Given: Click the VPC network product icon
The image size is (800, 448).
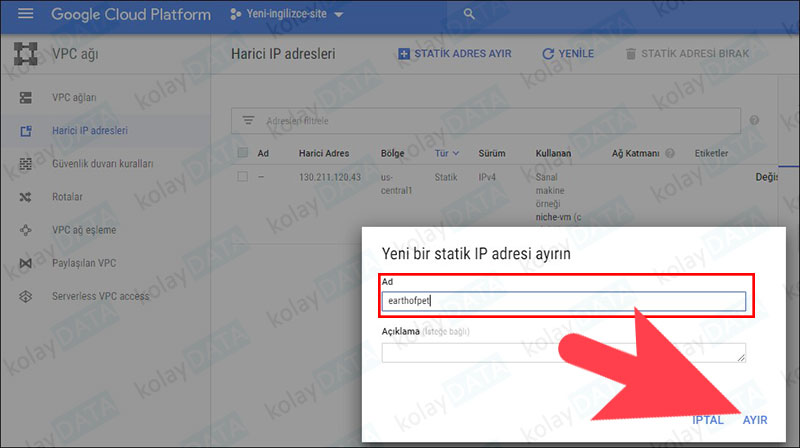Looking at the screenshot, I should [26, 54].
